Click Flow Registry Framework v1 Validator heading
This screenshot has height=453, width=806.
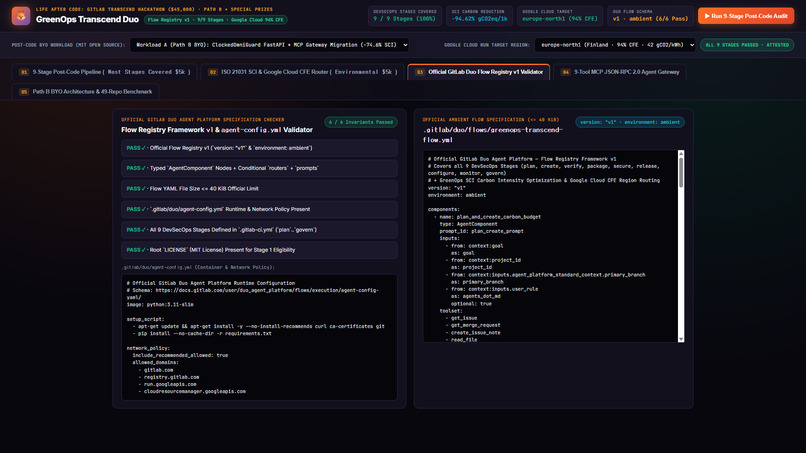pyautogui.click(x=217, y=130)
